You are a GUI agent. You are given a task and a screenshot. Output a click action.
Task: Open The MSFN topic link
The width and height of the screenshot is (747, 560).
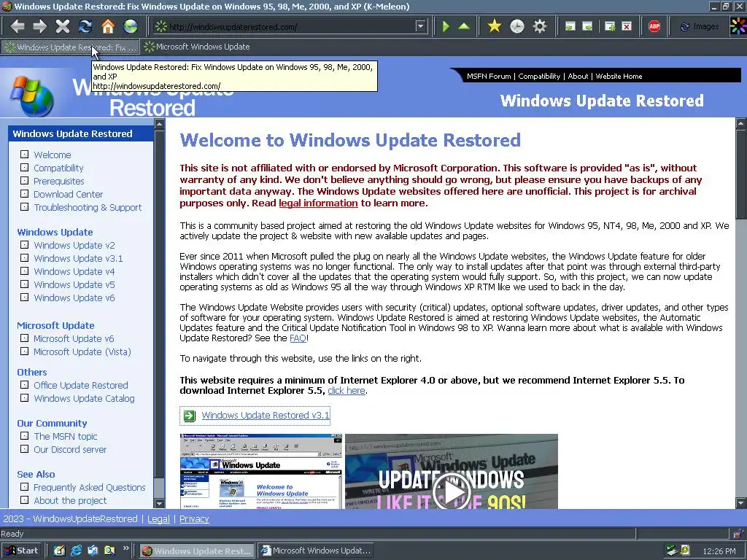coord(65,436)
